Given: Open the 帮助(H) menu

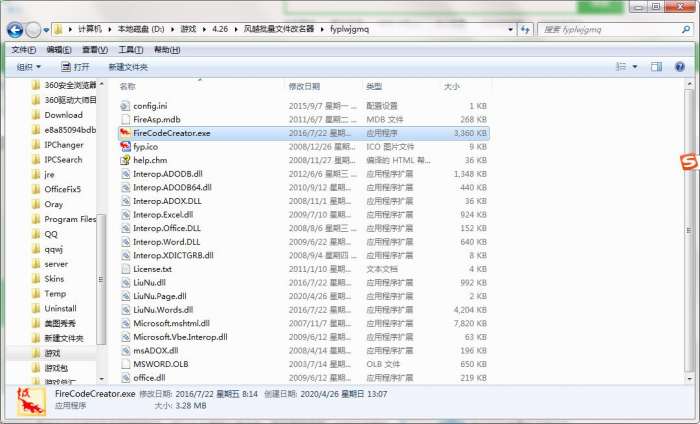Looking at the screenshot, I should (167, 50).
